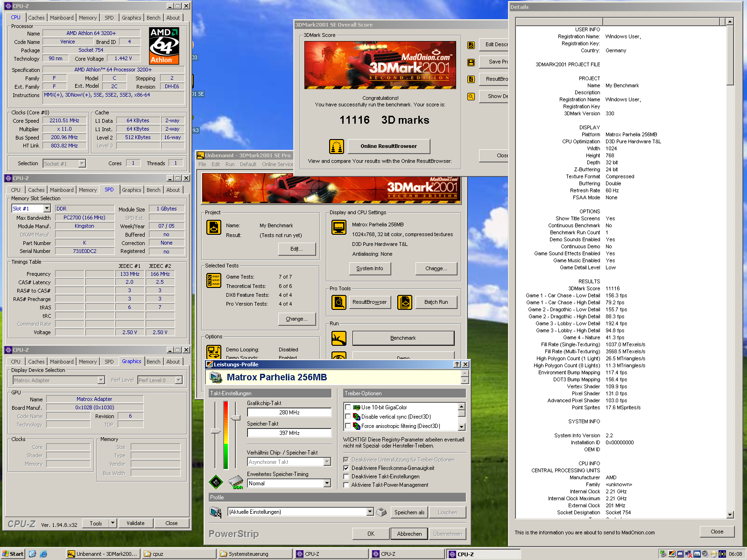This screenshot has height=560, width=747.
Task: Click the yellow icon beside the Benchmark button
Action: tap(338, 338)
